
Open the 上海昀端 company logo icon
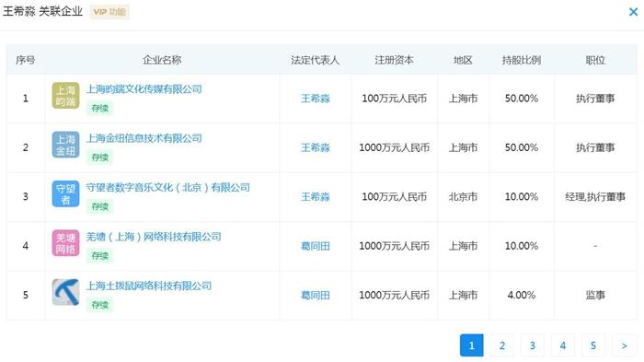point(65,96)
